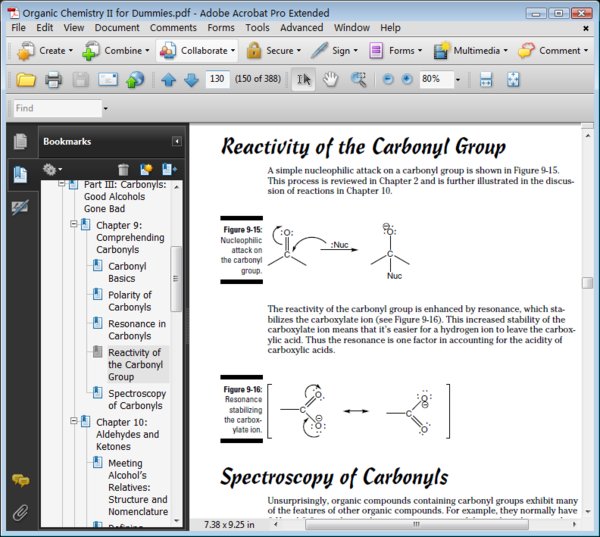Collapse the Chapter 9 bookmark tree
Viewport: 600px width, 537px height.
[74, 225]
